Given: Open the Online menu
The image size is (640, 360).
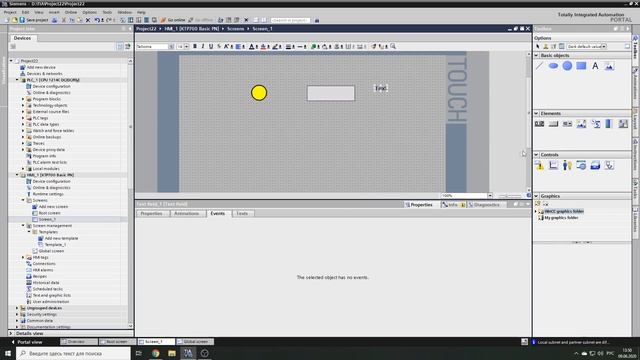Looking at the screenshot, I should click(71, 12).
